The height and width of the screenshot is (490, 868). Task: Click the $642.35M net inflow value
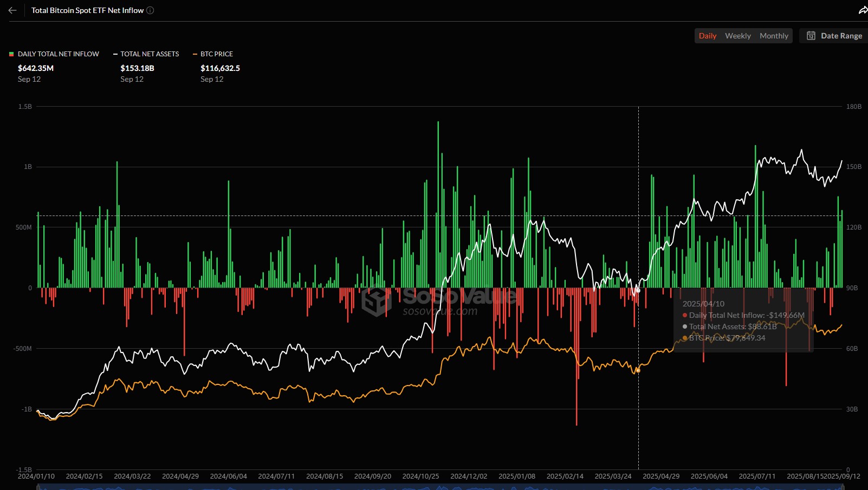[36, 68]
